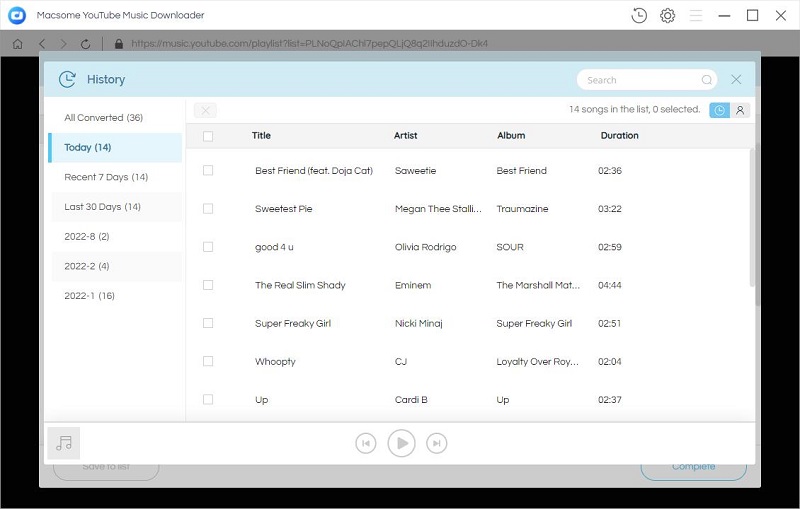Screen dimensions: 800x509
Task: Click the song title 'good 4 u'
Action: coord(274,247)
